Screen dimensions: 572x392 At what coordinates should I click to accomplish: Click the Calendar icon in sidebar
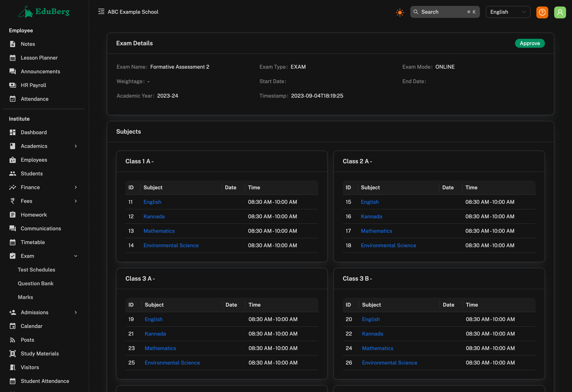pyautogui.click(x=13, y=326)
